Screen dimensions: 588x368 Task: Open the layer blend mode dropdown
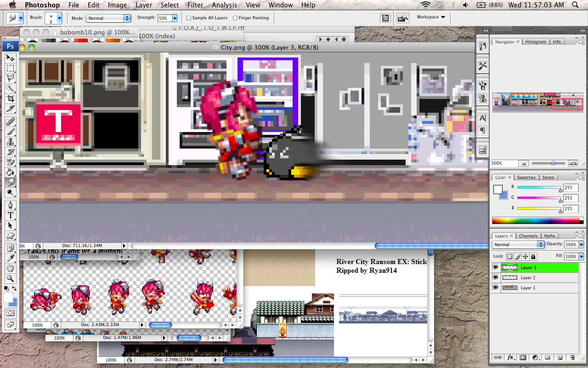pyautogui.click(x=518, y=245)
